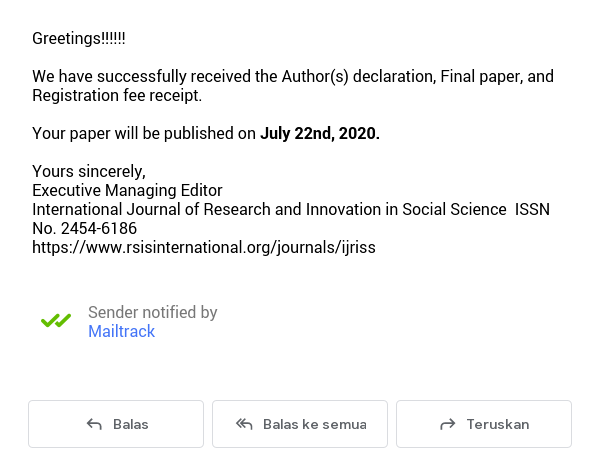This screenshot has width=600, height=463.
Task: Click 'Your paper will be published on'
Action: [144, 134]
